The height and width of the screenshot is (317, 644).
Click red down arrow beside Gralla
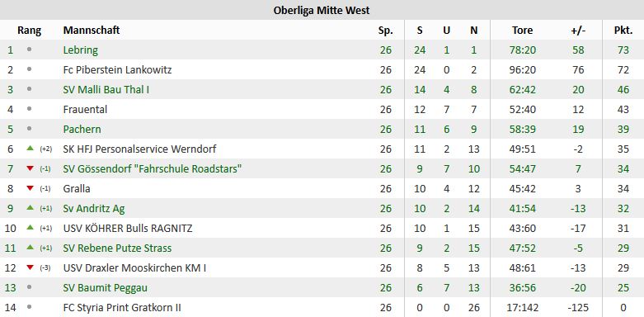click(30, 188)
